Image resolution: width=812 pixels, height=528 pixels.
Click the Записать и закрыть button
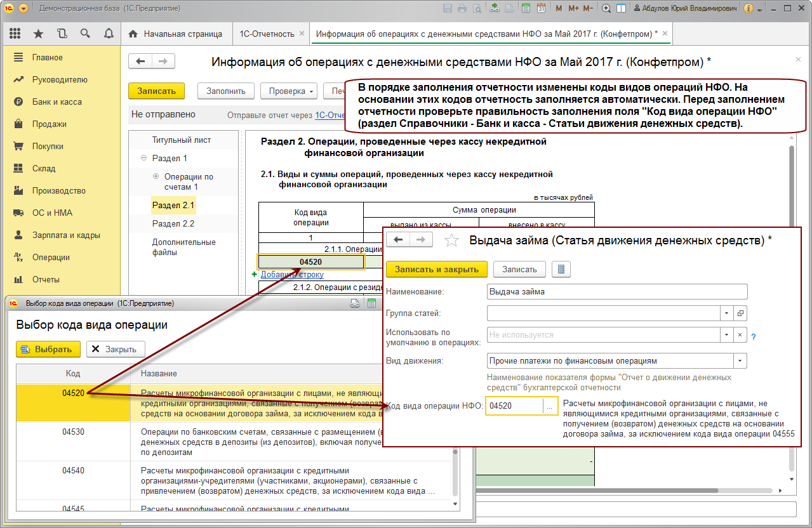436,269
